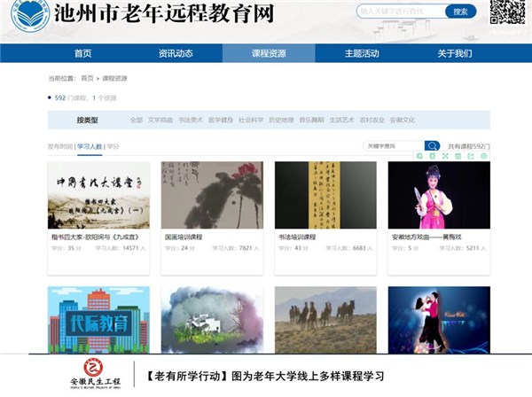The height and width of the screenshot is (397, 532).
Task: Open the 国画培训课程 lotus painting thumbnail
Action: [212, 195]
